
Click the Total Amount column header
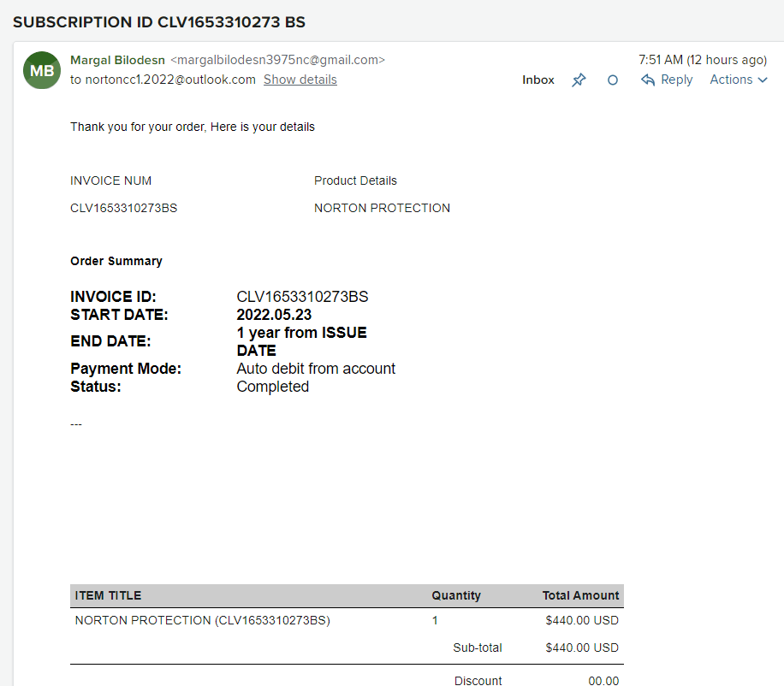click(x=580, y=595)
